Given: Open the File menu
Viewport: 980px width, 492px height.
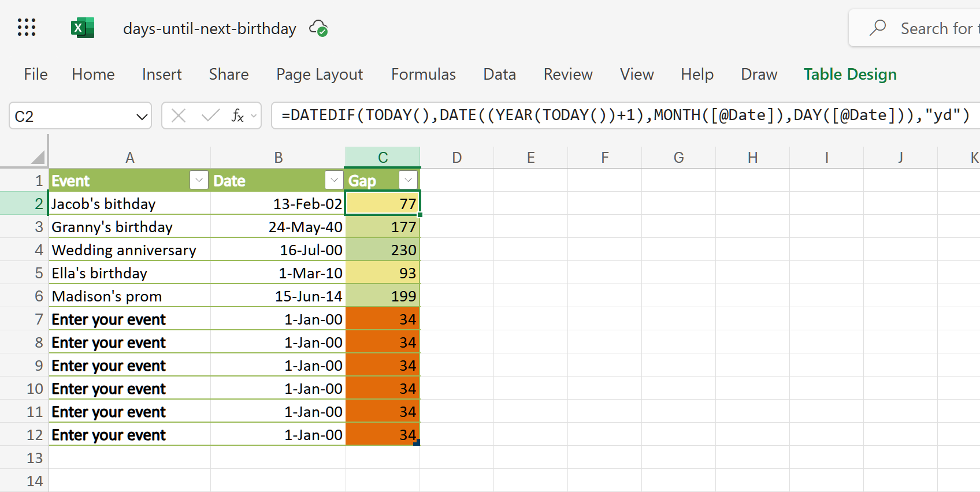Looking at the screenshot, I should [x=36, y=74].
